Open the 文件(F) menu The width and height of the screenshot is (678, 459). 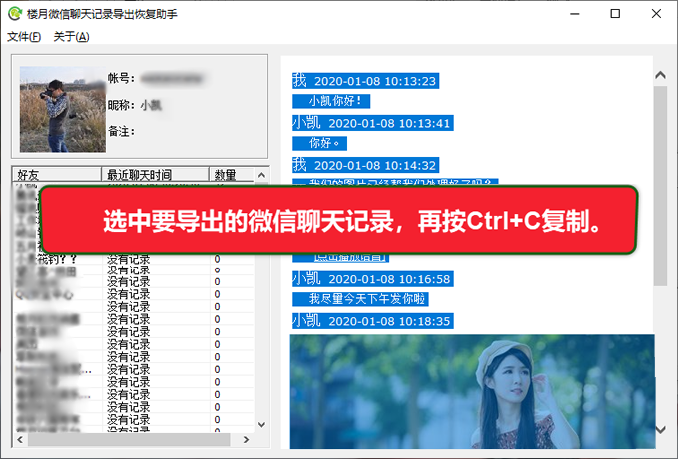tap(24, 37)
